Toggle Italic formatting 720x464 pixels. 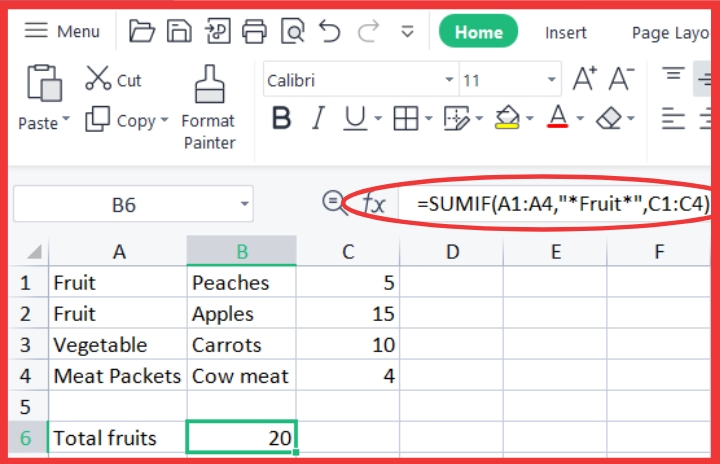(318, 120)
